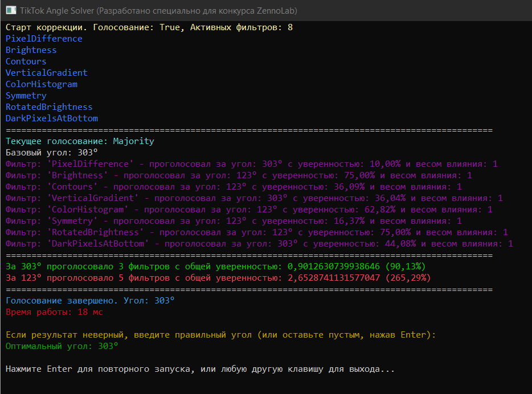532x394 pixels.
Task: Click the RotatedBrightness entry in blue list
Action: point(49,107)
